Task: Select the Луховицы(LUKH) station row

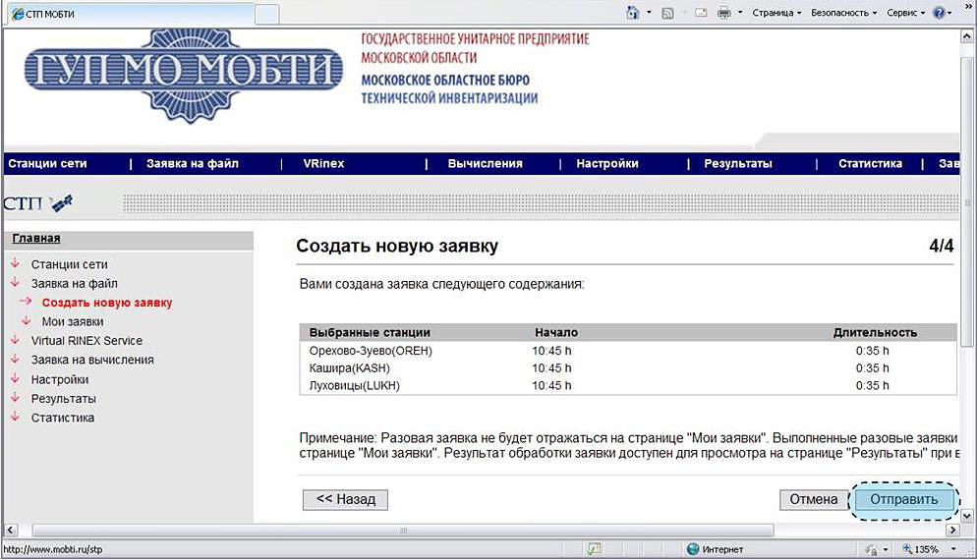Action: (x=628, y=385)
